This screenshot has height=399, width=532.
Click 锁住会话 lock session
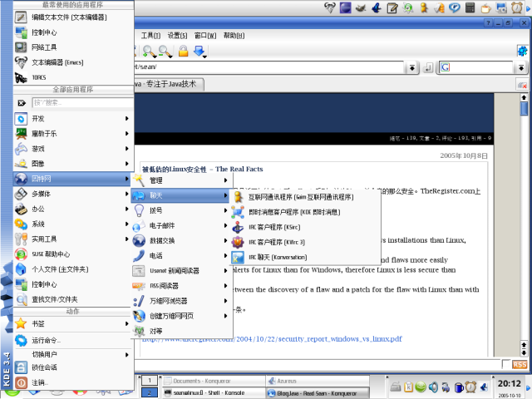point(73,367)
